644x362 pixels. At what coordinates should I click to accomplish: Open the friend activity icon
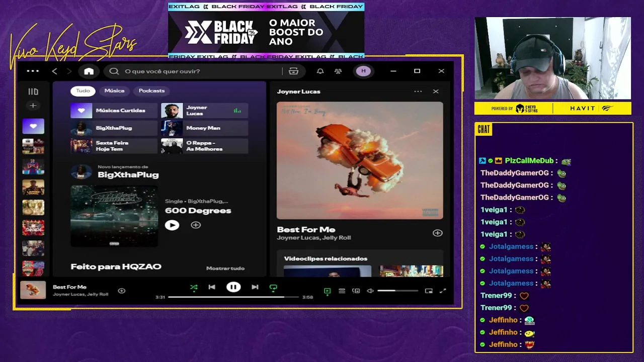pos(338,71)
